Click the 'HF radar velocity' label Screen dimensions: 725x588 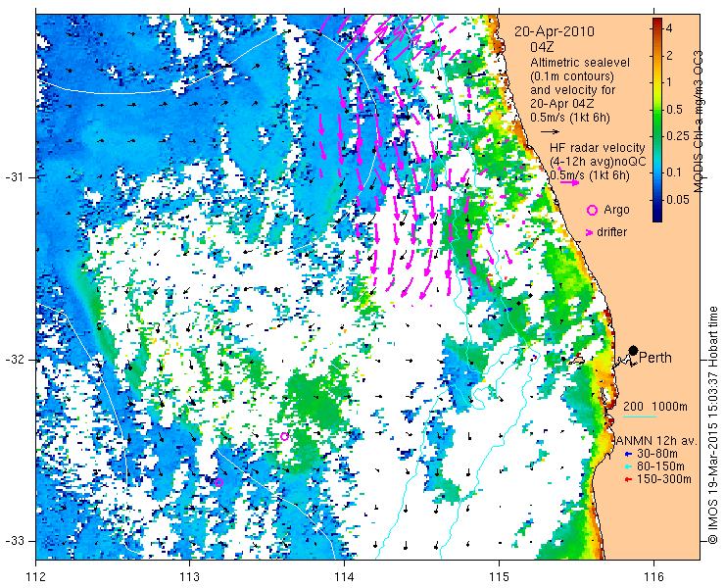pos(598,148)
